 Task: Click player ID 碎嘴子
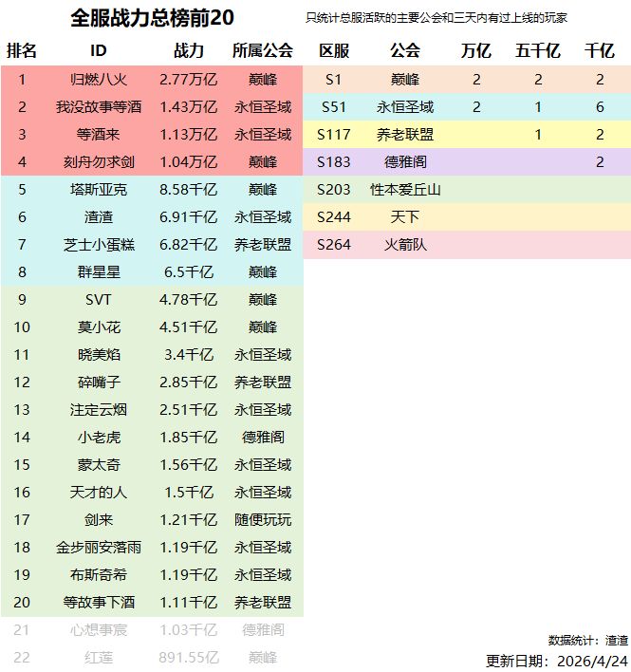click(99, 383)
